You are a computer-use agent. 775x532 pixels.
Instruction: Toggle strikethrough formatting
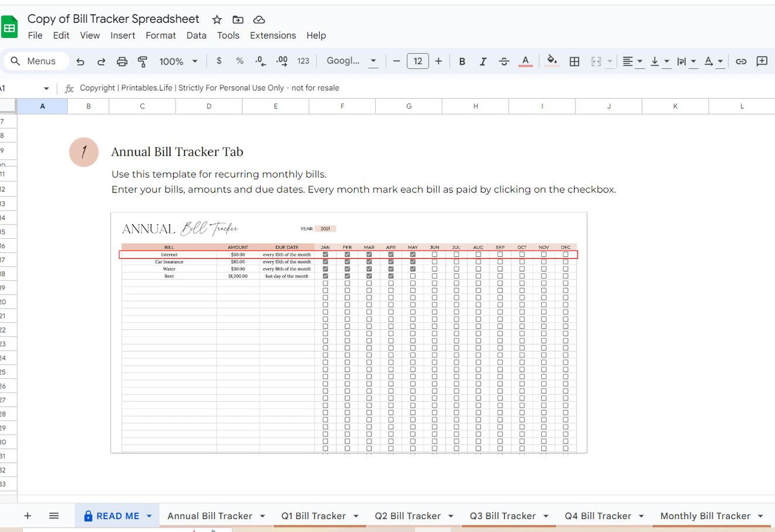coord(504,61)
